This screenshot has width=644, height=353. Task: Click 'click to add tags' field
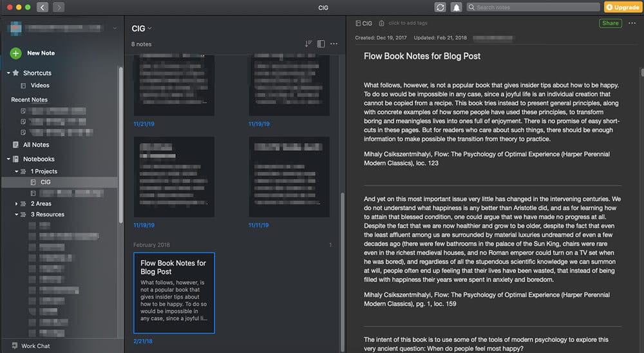(408, 23)
